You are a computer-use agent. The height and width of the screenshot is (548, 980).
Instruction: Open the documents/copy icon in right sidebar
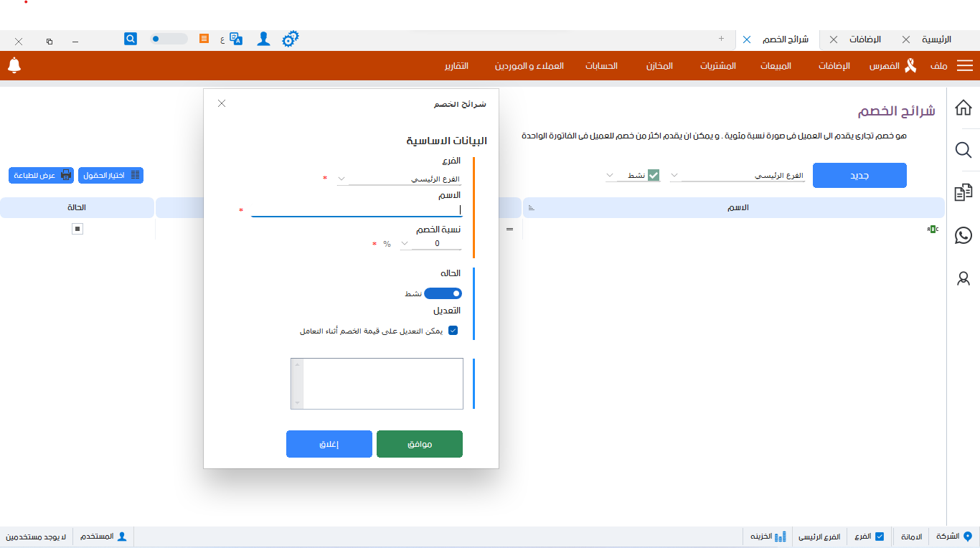pos(963,192)
